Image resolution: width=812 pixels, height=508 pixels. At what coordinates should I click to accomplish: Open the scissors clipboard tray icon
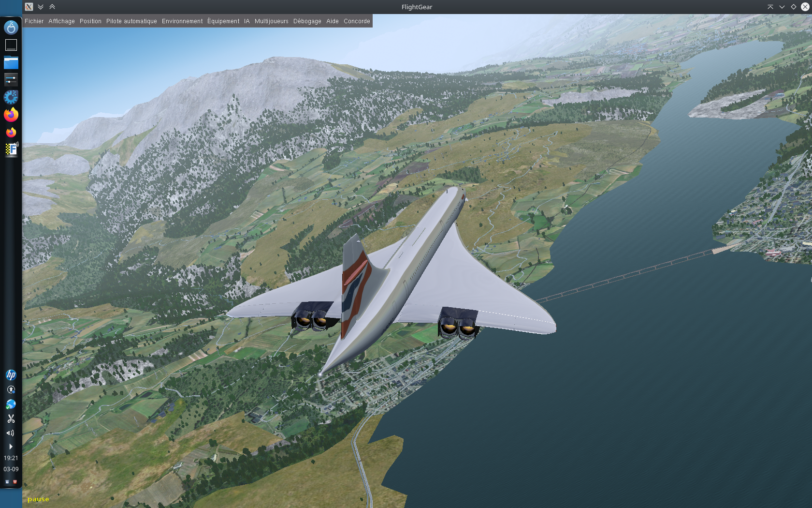point(11,418)
